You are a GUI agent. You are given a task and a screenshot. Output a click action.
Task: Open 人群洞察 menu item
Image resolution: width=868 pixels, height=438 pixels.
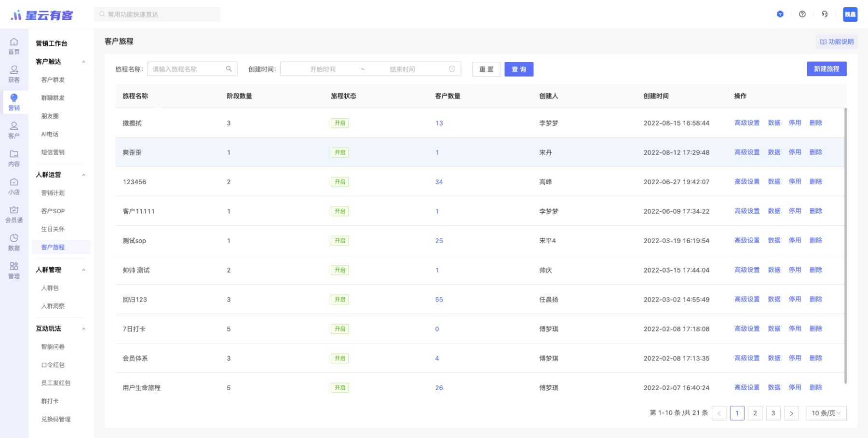(53, 306)
